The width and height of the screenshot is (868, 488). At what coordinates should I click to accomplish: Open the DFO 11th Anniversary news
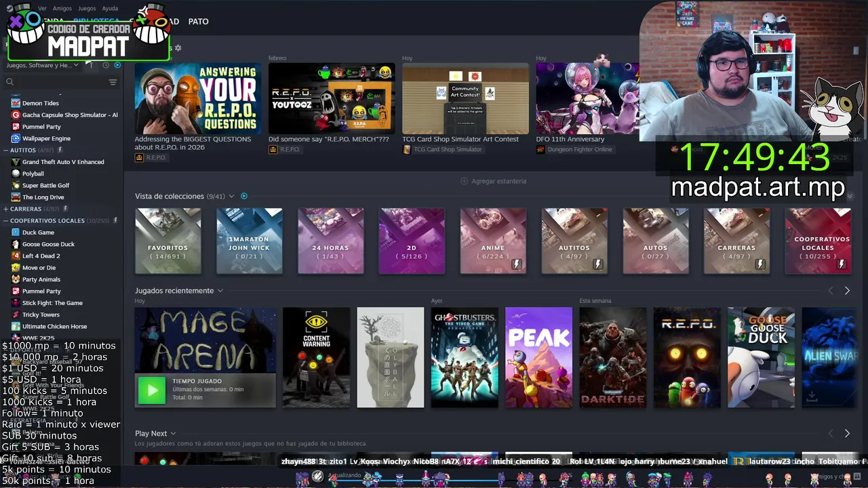tap(570, 139)
